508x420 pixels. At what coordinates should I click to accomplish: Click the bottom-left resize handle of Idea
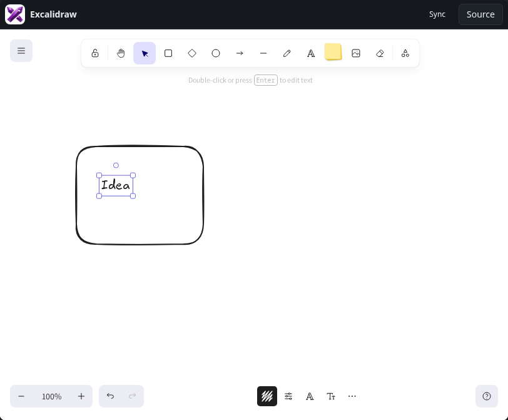click(x=99, y=196)
